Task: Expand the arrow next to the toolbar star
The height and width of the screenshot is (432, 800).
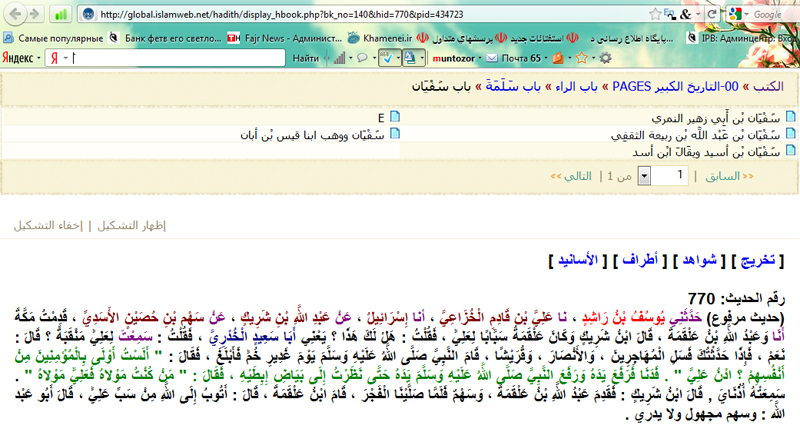Action: coord(593,58)
